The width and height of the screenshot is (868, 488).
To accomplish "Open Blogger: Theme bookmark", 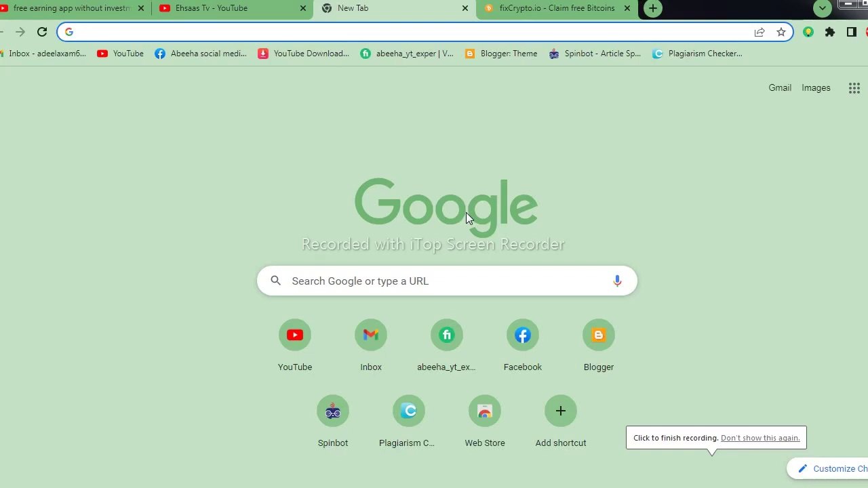I will click(501, 54).
